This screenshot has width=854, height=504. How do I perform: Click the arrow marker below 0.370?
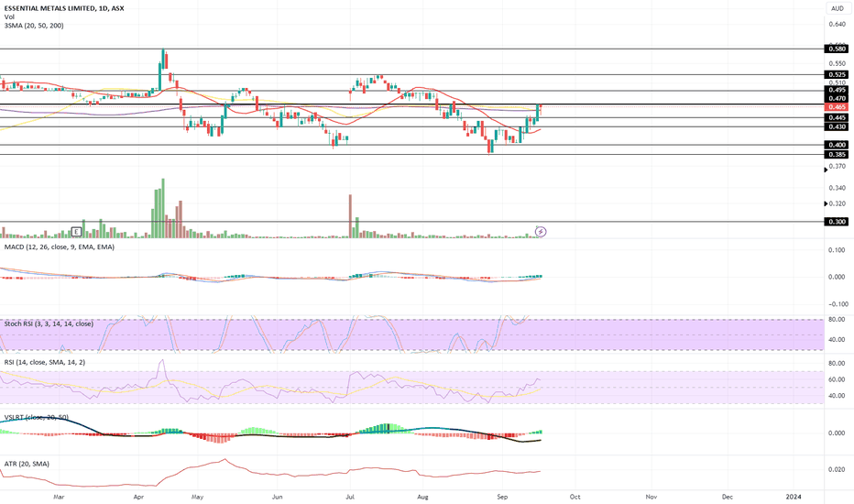pyautogui.click(x=826, y=170)
